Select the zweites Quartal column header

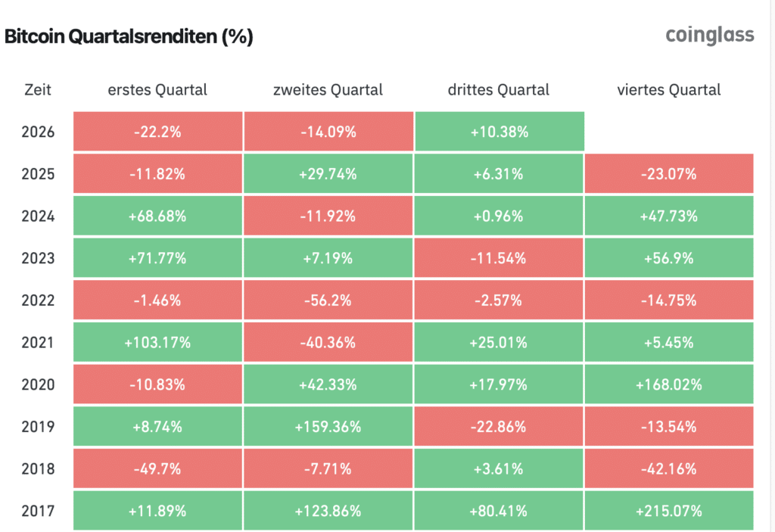(x=328, y=90)
